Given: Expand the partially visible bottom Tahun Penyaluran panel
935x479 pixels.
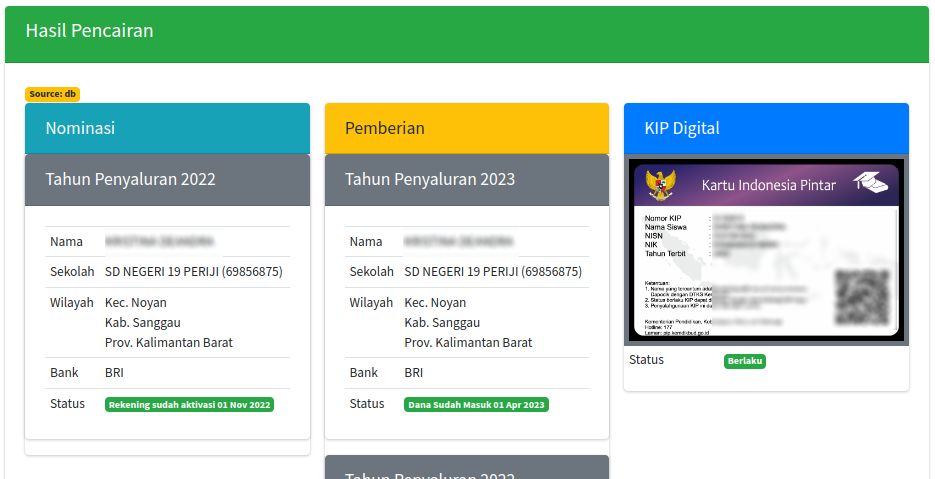Looking at the screenshot, I should (x=466, y=470).
